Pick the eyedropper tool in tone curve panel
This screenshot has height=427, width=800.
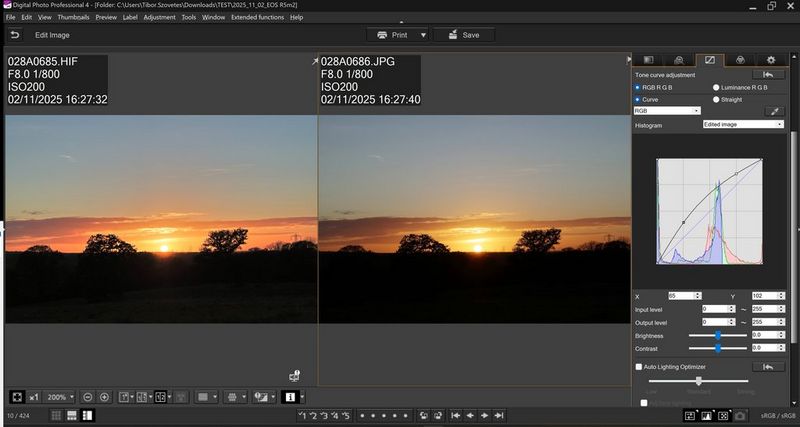coord(774,111)
